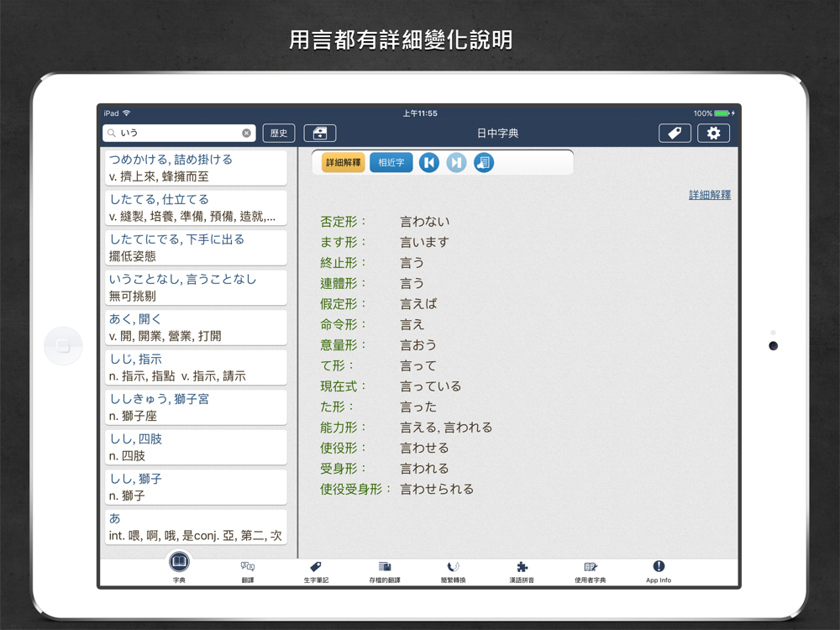
Task: Open settings gear in top bar
Action: point(713,133)
